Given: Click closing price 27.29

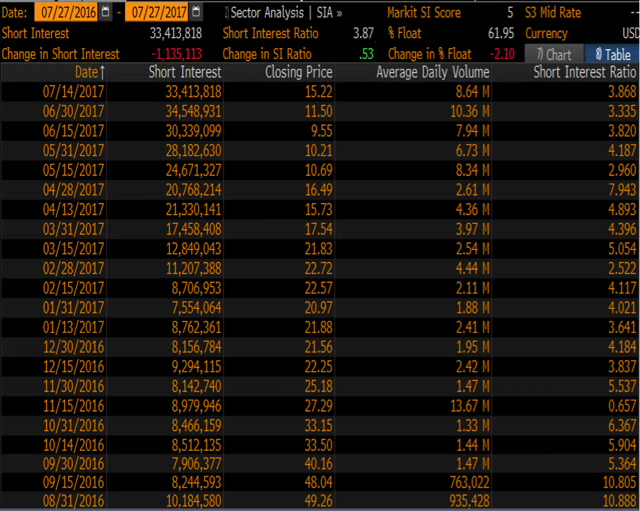Looking at the screenshot, I should (x=319, y=406).
